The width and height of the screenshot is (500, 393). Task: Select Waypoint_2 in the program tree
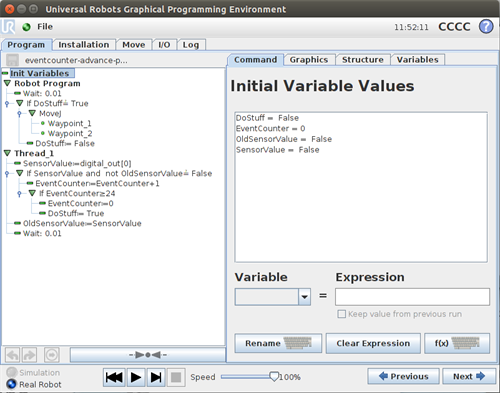pyautogui.click(x=70, y=133)
